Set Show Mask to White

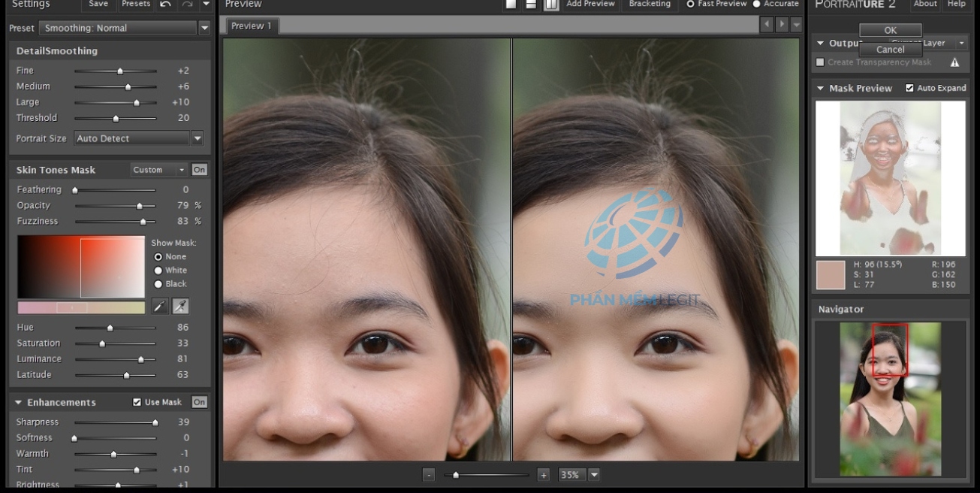[x=158, y=271]
